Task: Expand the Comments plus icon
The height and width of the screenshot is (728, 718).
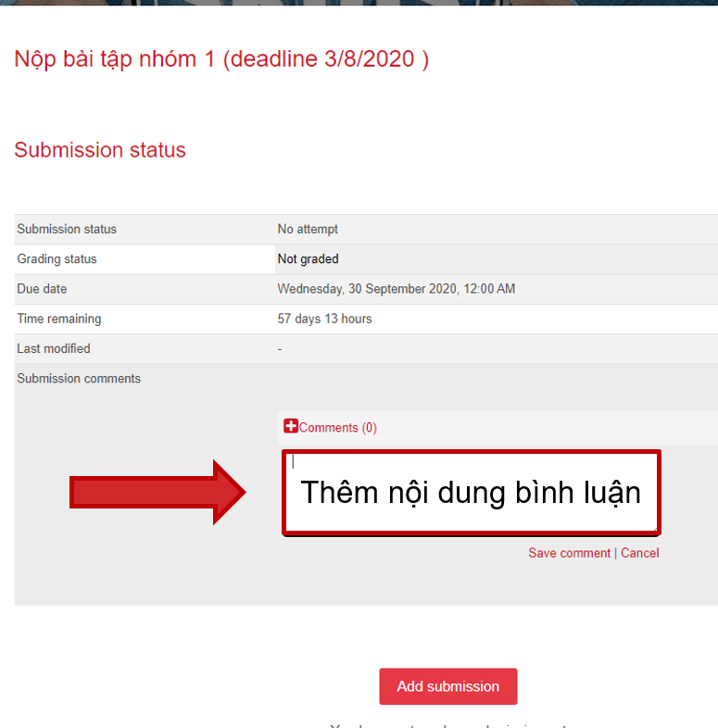Action: [291, 427]
